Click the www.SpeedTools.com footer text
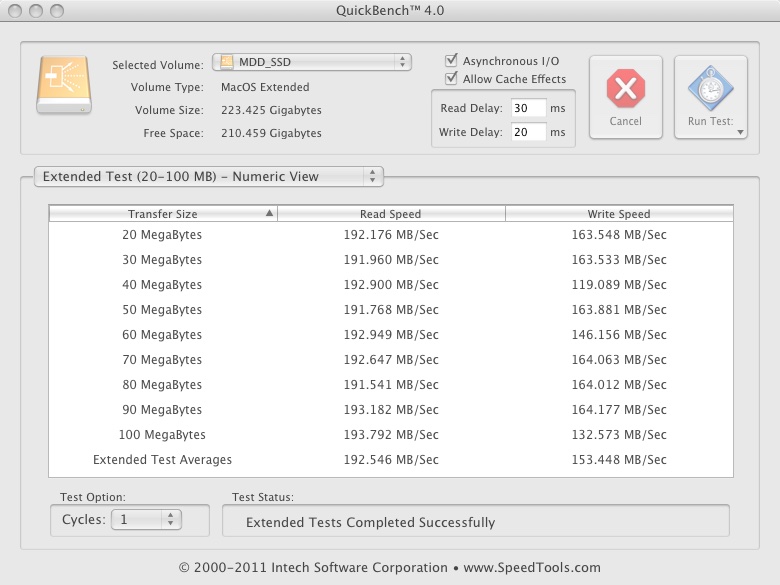The width and height of the screenshot is (780, 585). coord(532,568)
